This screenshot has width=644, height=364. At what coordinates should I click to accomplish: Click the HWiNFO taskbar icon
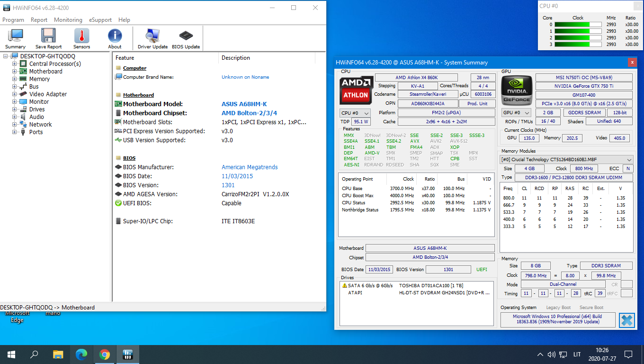click(128, 355)
